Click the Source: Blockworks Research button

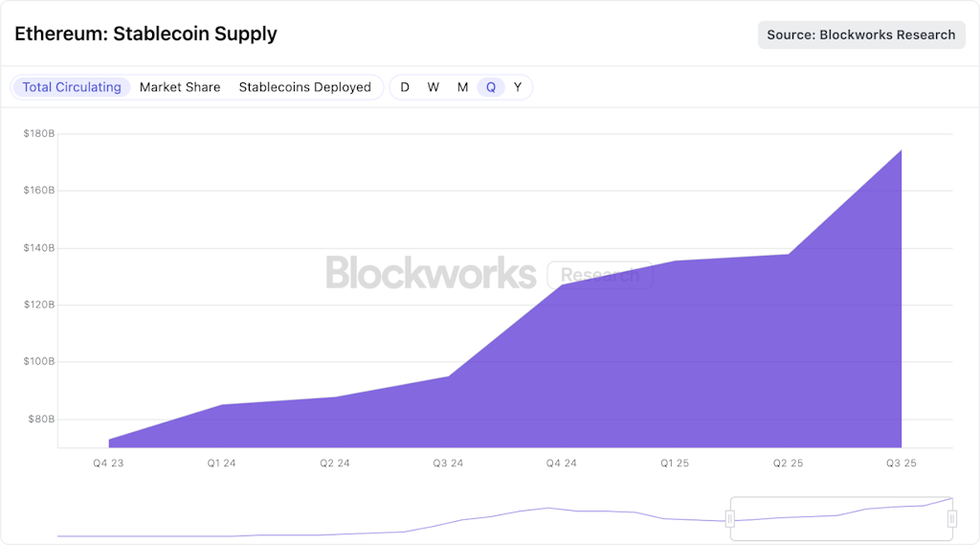click(x=861, y=34)
